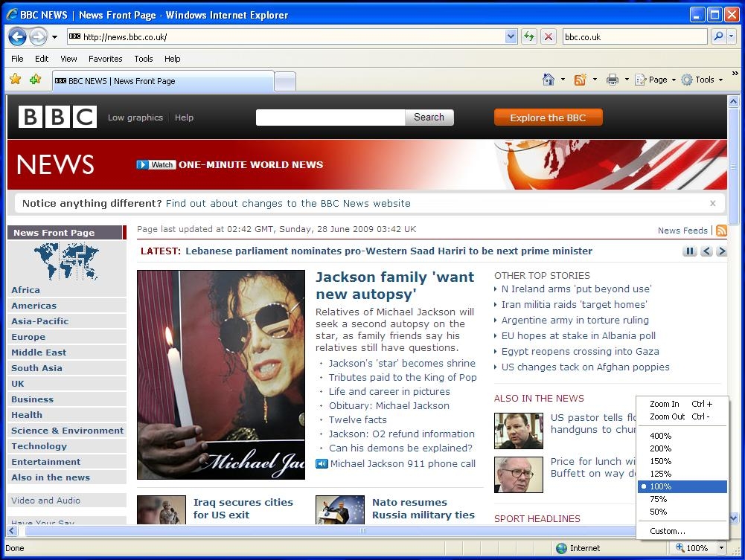
Task: Show previous ticker headline arrow
Action: click(x=707, y=251)
